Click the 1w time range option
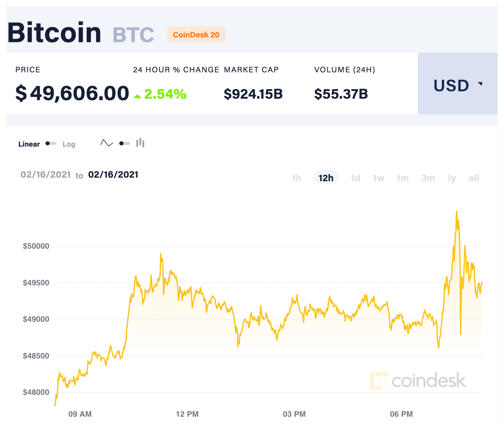The image size is (504, 445). (378, 178)
